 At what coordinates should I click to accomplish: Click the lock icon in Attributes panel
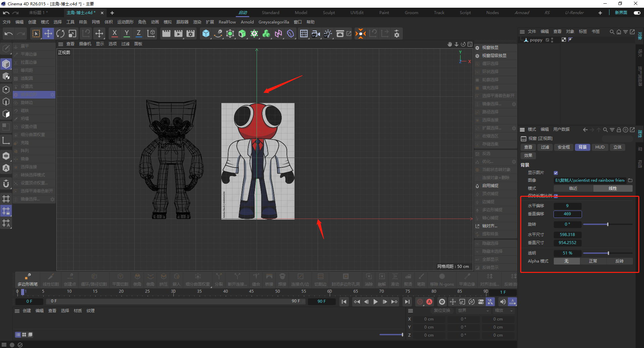click(x=619, y=130)
